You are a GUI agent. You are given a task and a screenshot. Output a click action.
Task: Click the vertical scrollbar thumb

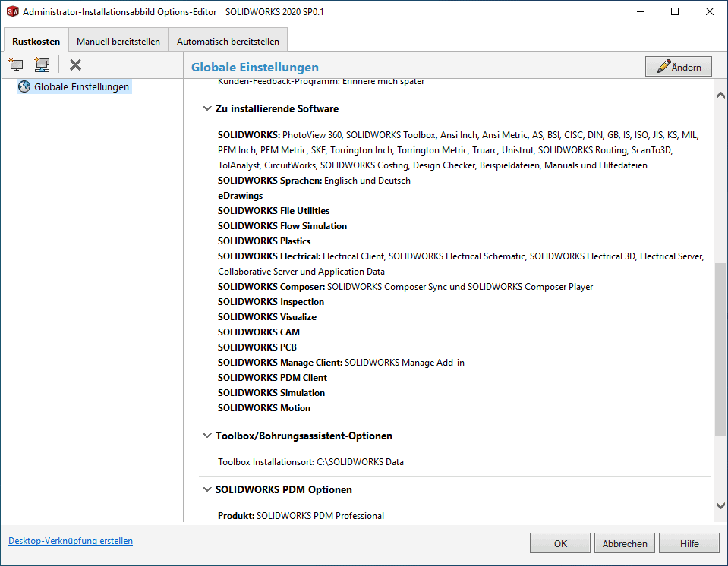point(720,348)
